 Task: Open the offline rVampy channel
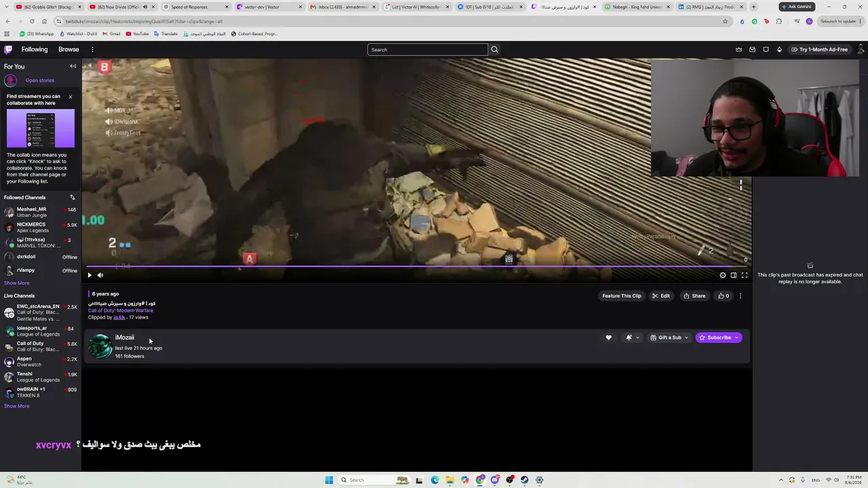click(x=40, y=270)
